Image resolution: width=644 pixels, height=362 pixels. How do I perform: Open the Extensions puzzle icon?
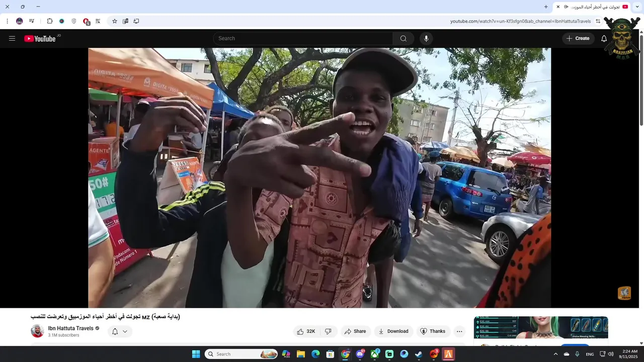(49, 21)
